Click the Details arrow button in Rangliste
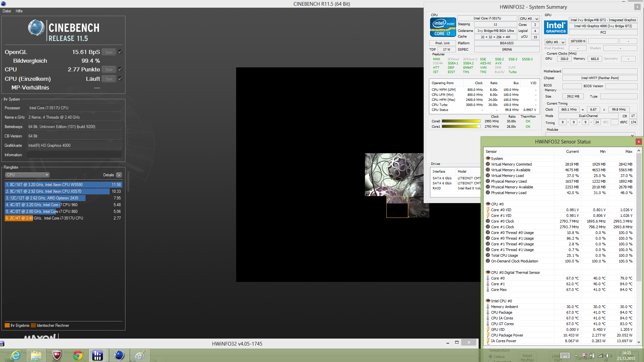The image size is (644, 362). (x=119, y=175)
